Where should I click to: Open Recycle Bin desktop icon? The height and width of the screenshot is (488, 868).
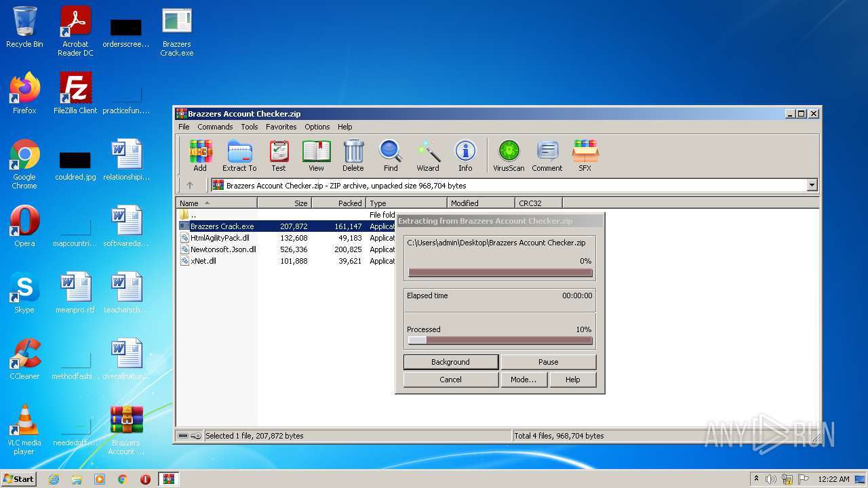click(24, 28)
